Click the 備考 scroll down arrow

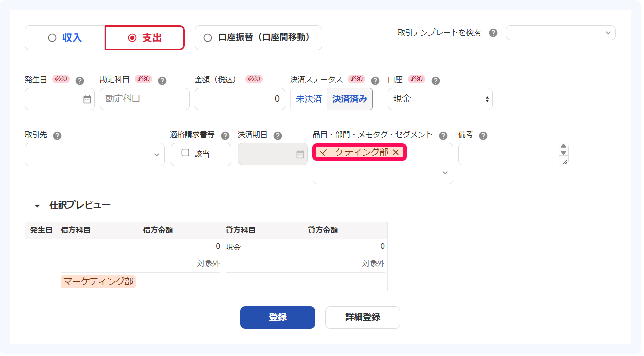(564, 153)
